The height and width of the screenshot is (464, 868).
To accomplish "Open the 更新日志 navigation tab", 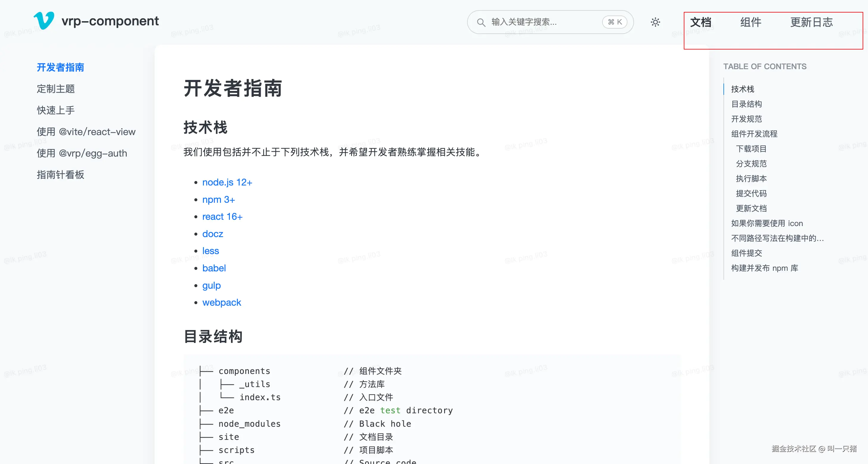I will pyautogui.click(x=811, y=22).
